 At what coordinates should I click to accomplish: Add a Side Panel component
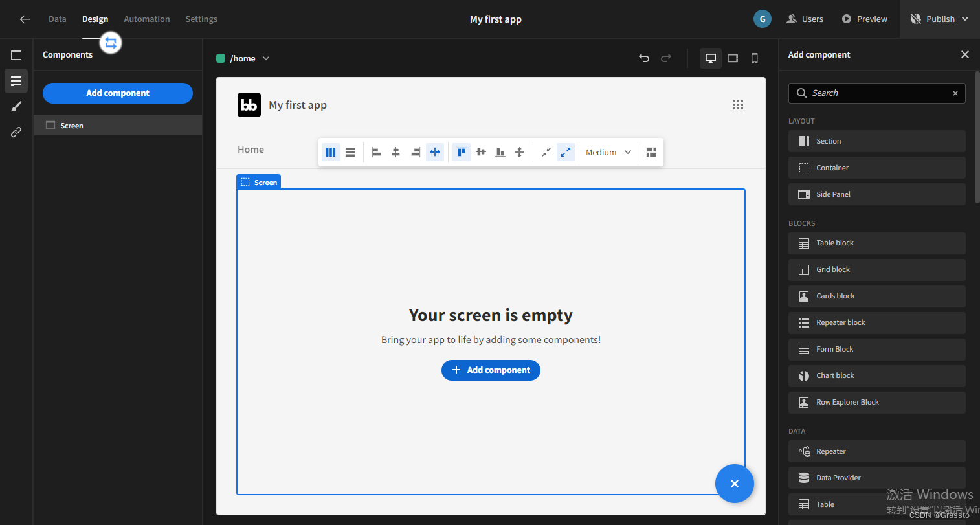pos(877,194)
